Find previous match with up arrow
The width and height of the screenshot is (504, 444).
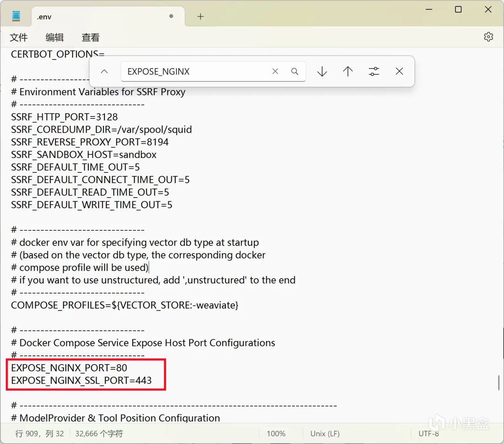tap(348, 71)
